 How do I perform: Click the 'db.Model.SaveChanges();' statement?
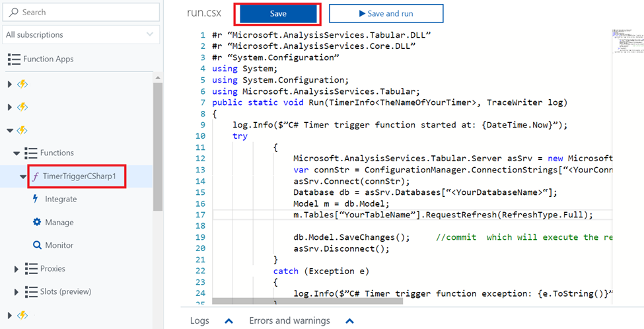351,237
